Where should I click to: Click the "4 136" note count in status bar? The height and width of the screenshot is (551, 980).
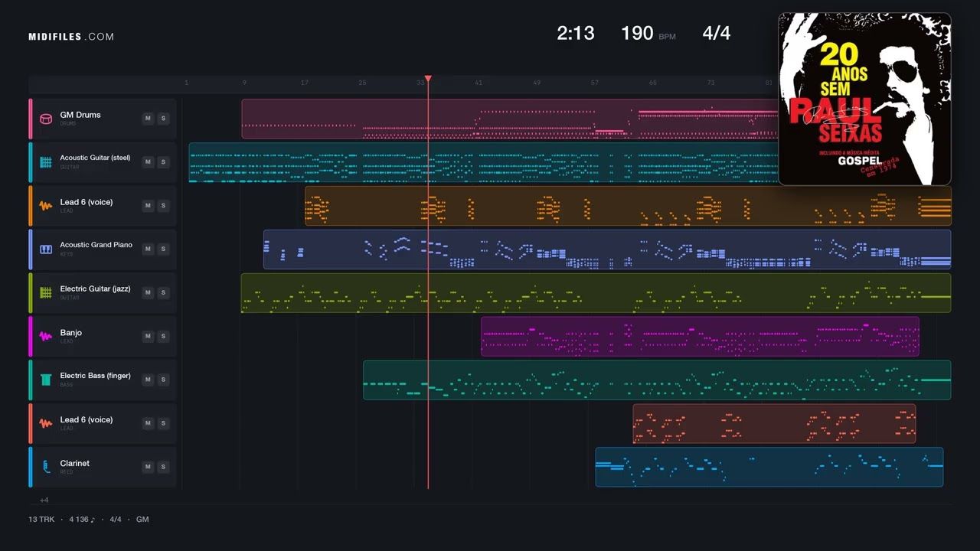point(82,520)
